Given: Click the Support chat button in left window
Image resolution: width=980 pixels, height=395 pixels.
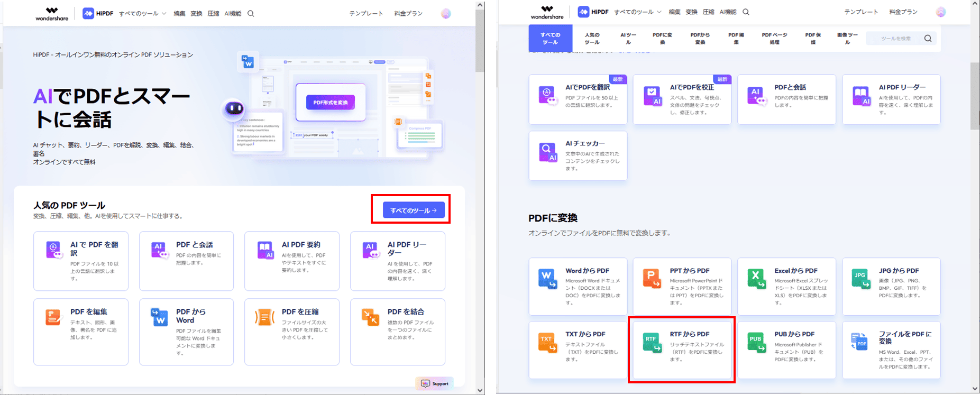Looking at the screenshot, I should tap(435, 383).
